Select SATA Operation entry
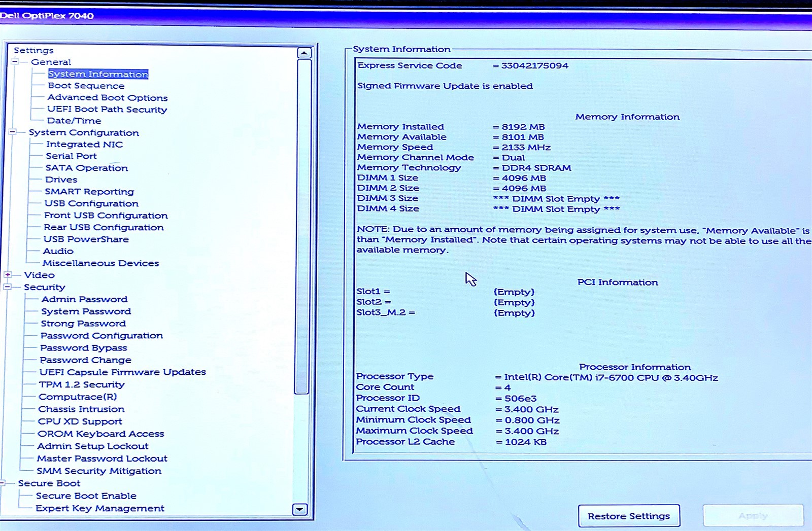This screenshot has height=531, width=812. (x=87, y=168)
